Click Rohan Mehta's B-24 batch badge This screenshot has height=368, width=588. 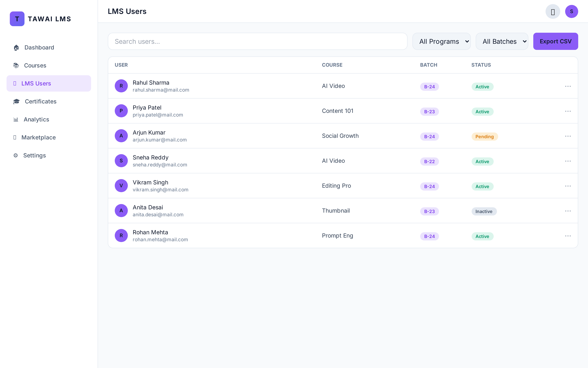pyautogui.click(x=429, y=236)
